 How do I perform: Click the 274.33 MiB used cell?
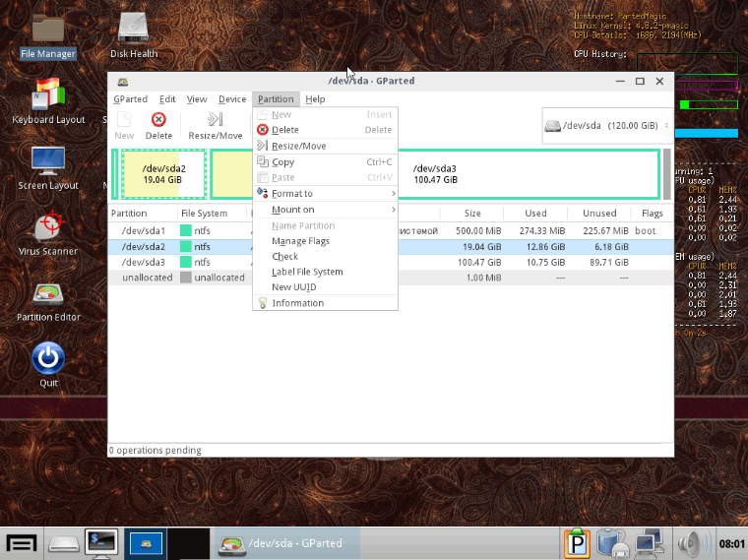[x=542, y=231]
